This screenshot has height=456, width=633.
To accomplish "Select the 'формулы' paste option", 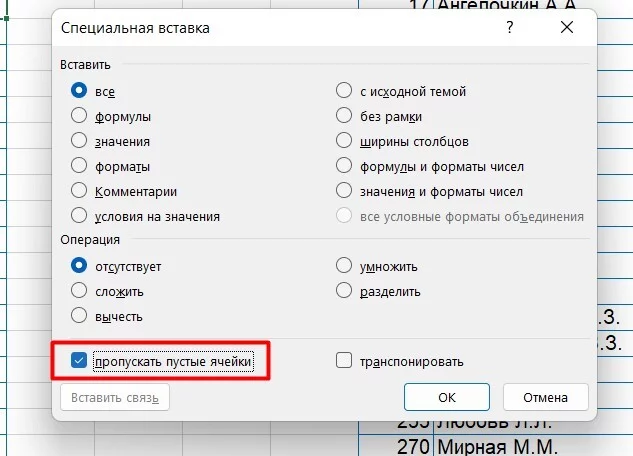I will [x=79, y=115].
